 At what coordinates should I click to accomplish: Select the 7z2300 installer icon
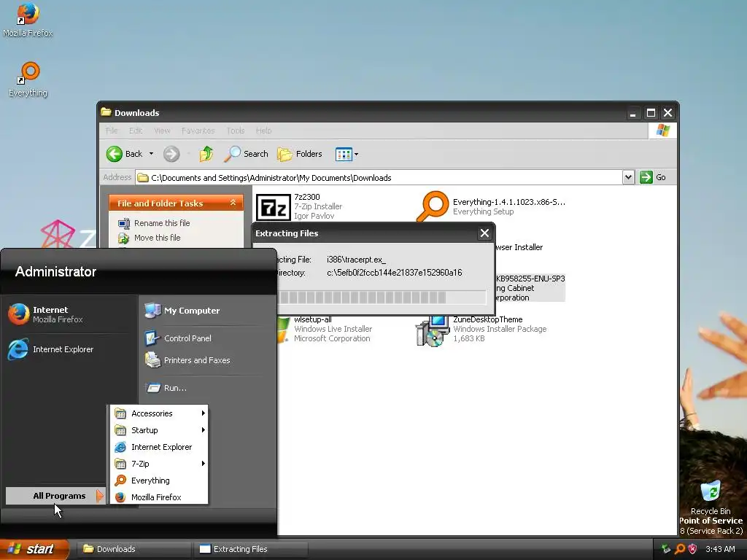(x=273, y=208)
